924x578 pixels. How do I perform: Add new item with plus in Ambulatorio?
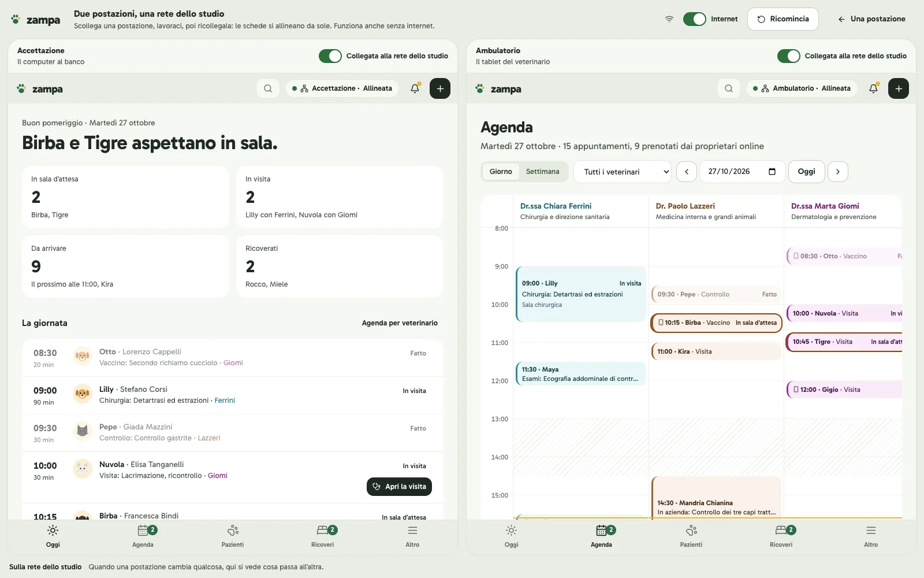pyautogui.click(x=899, y=88)
